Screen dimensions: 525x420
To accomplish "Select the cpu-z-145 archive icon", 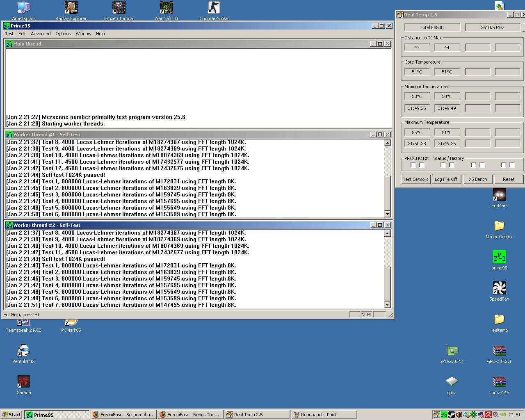I will 499,385.
